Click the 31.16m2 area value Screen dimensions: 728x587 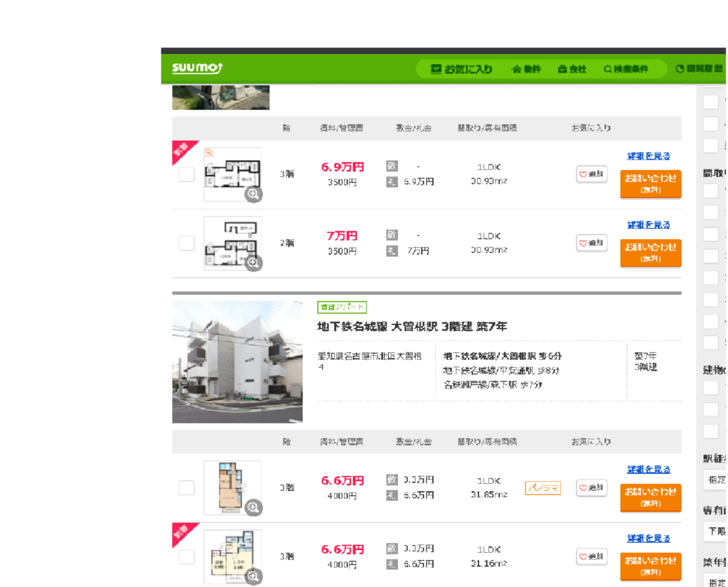[489, 564]
